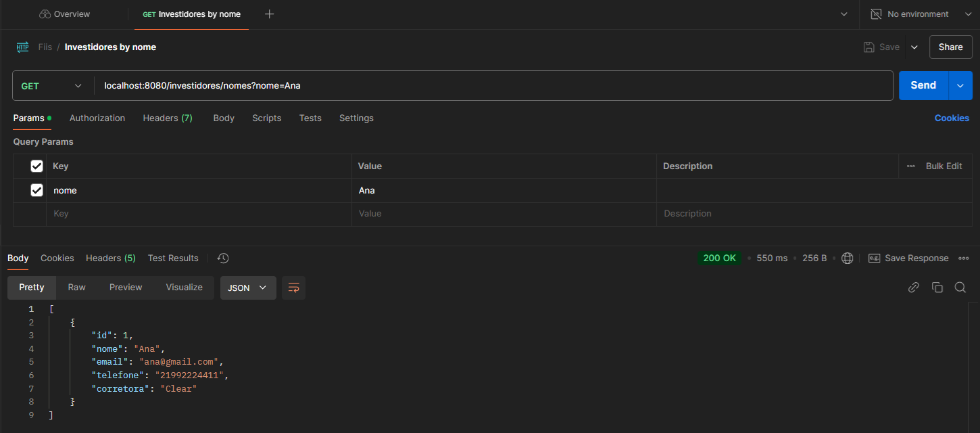Viewport: 980px width, 433px height.
Task: Copy the response body with copy icon
Action: (937, 288)
